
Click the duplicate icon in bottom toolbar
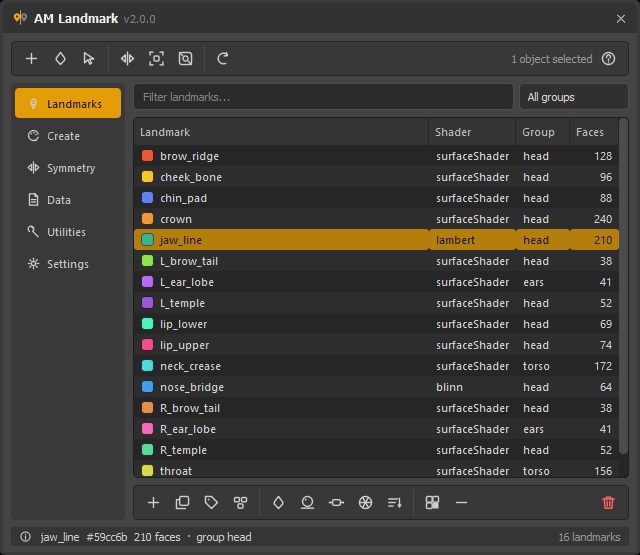(182, 502)
